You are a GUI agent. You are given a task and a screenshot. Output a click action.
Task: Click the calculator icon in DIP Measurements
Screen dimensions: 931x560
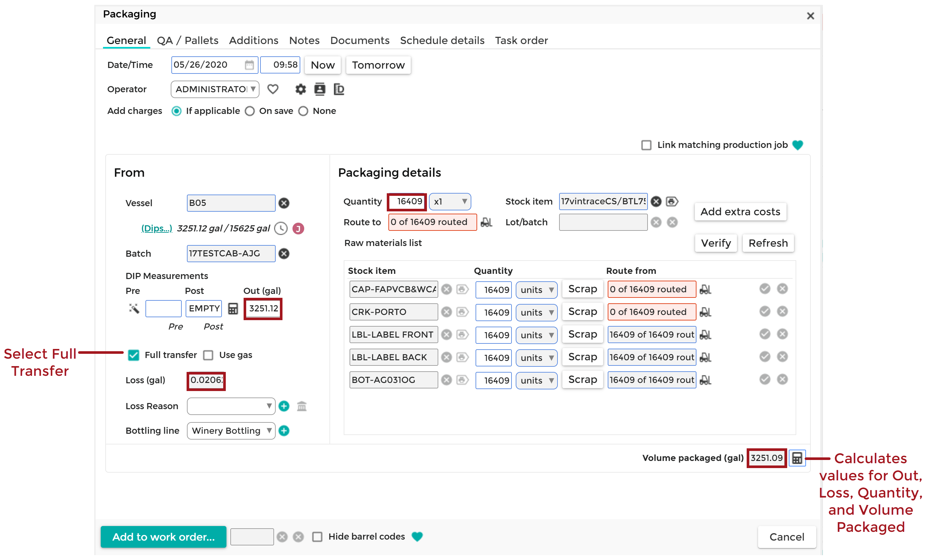pyautogui.click(x=233, y=309)
